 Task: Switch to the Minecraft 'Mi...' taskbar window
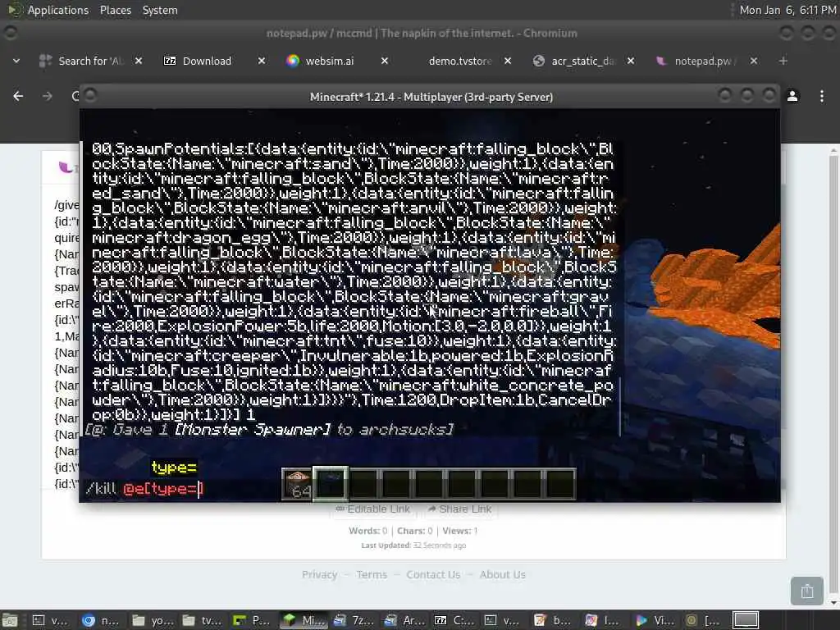coord(302,620)
